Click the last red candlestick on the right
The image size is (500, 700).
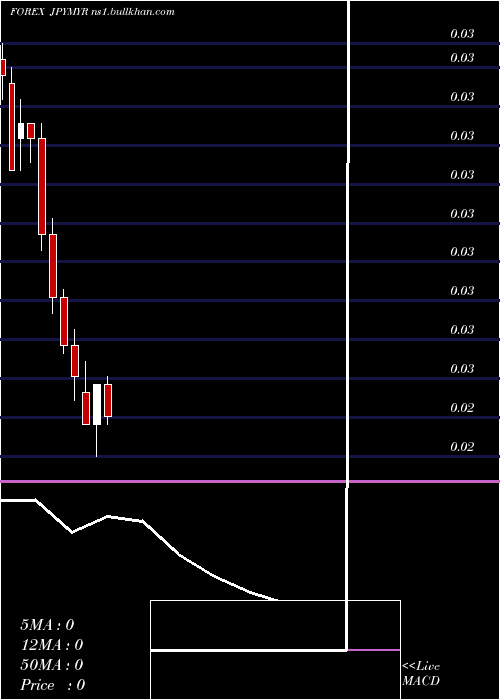[108, 400]
